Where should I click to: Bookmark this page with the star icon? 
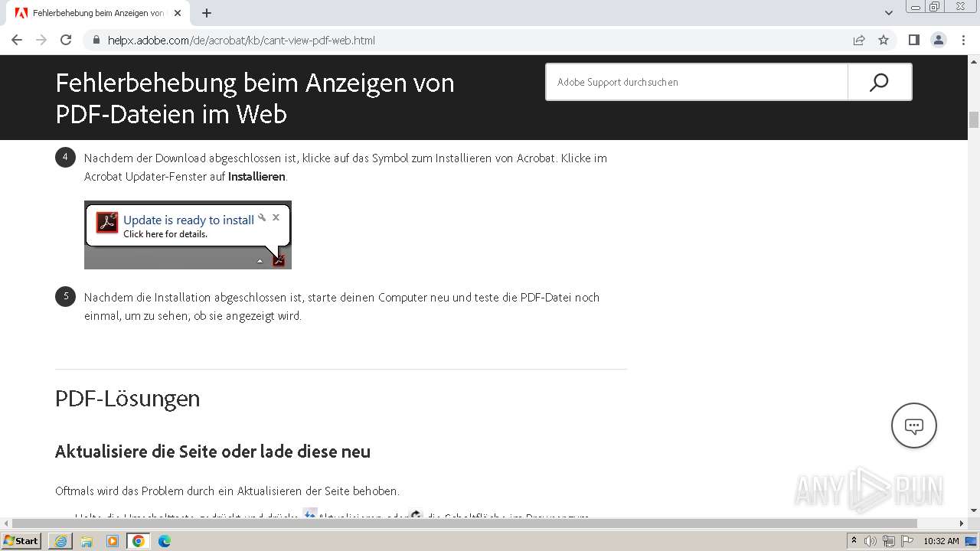coord(884,40)
